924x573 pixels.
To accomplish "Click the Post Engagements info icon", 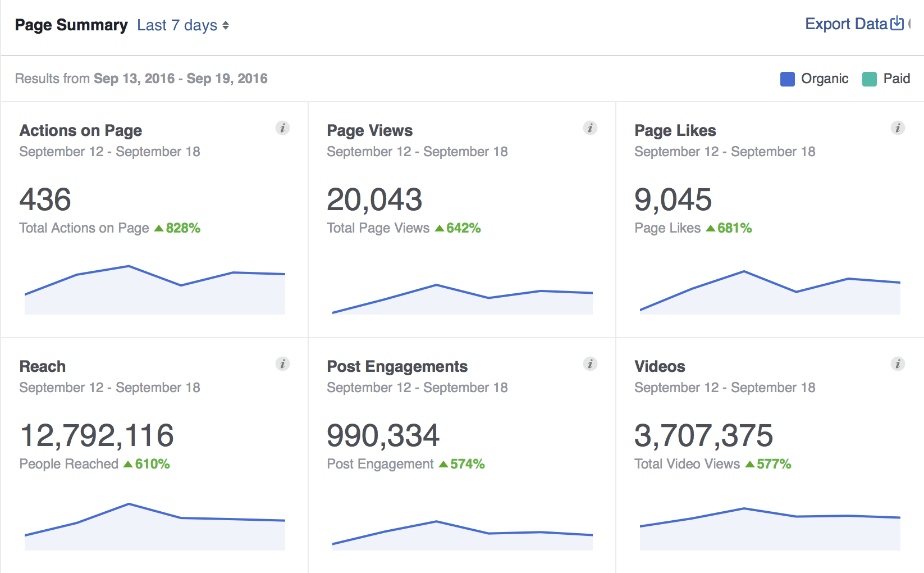I will click(x=590, y=364).
